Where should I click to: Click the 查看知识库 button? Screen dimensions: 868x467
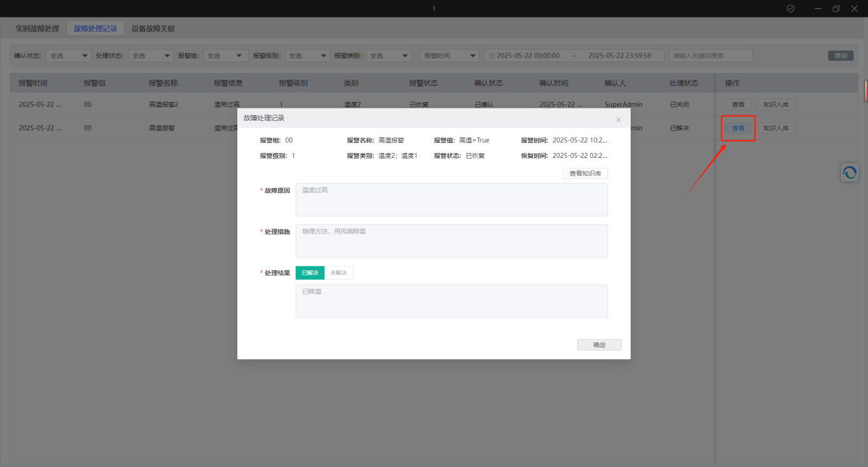[585, 174]
